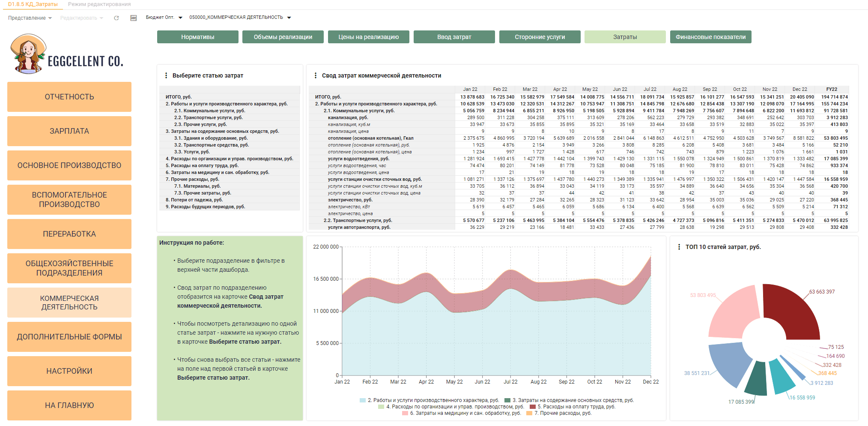Toggle legend item 5. Расходы на оплату труда
Screen dimensions: 868x426
[x=573, y=407]
